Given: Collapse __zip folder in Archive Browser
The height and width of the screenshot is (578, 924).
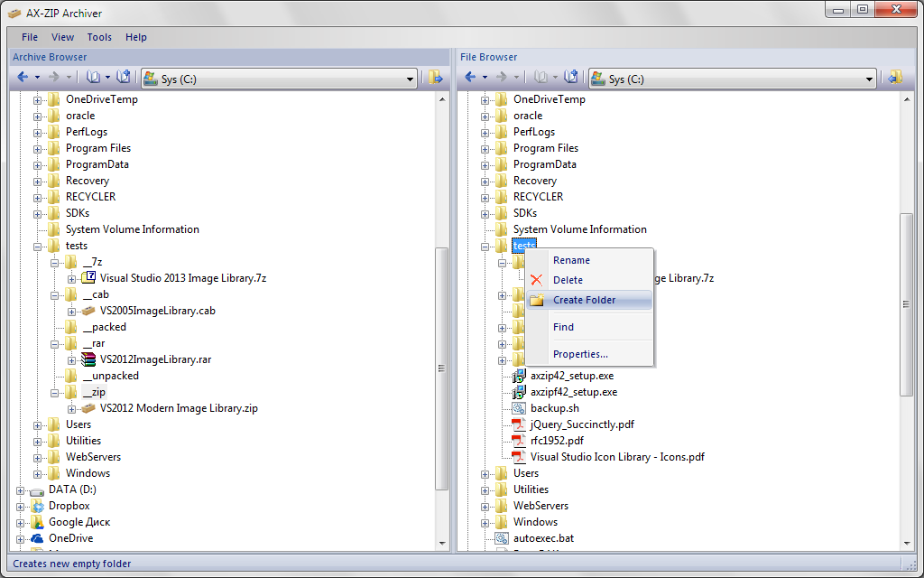Looking at the screenshot, I should [x=55, y=393].
